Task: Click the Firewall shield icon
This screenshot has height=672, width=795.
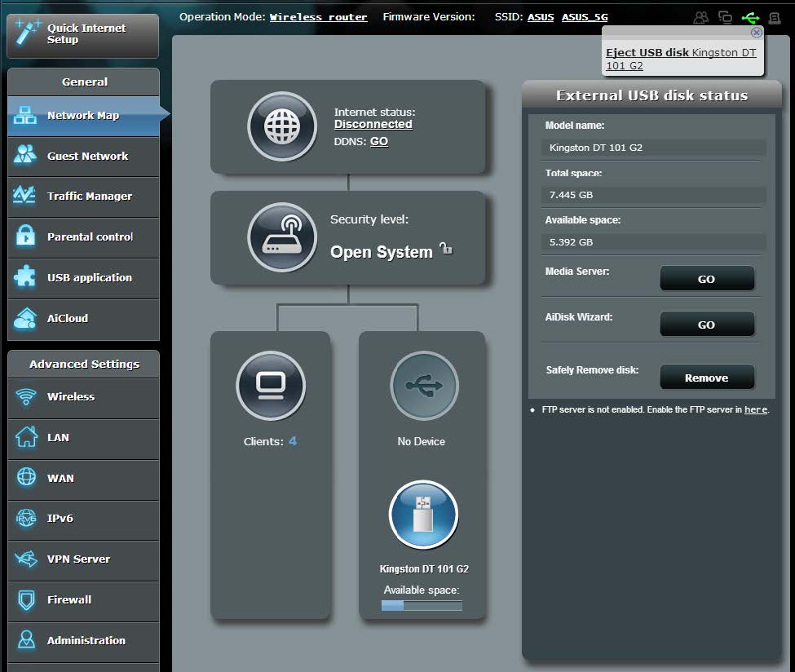Action: (26, 600)
